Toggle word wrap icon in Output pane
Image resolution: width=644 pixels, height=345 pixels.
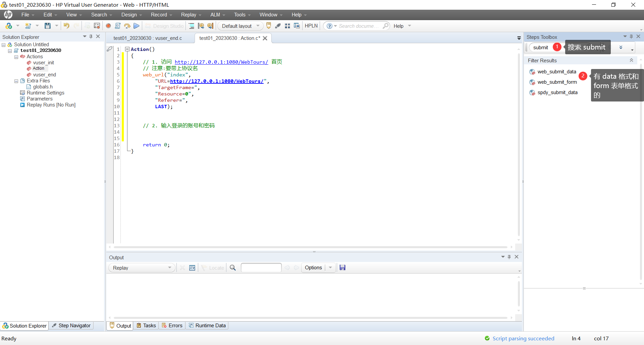click(192, 268)
